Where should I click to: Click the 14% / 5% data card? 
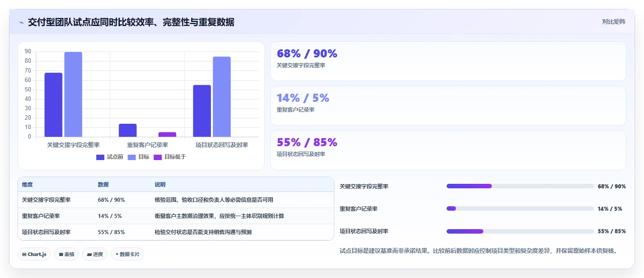coord(448,105)
